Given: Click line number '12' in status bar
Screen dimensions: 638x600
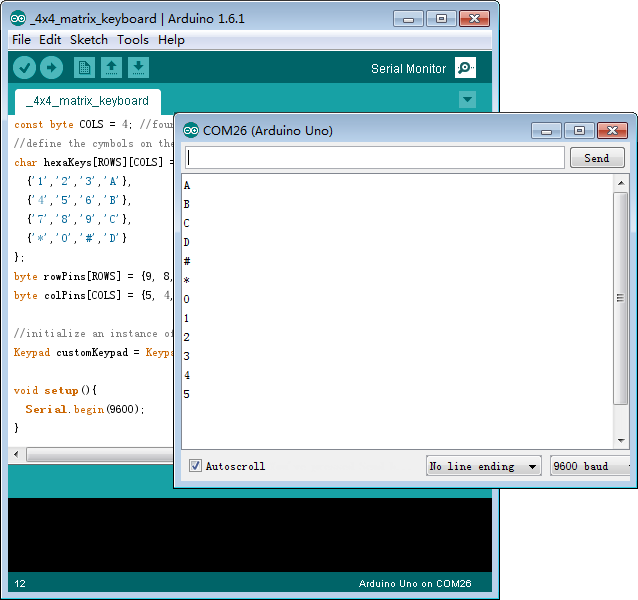Looking at the screenshot, I should click(20, 584).
